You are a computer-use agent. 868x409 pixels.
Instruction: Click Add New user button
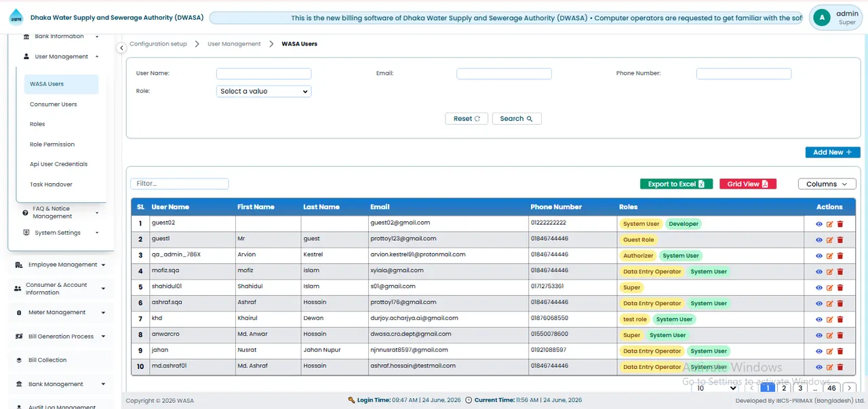pos(833,153)
